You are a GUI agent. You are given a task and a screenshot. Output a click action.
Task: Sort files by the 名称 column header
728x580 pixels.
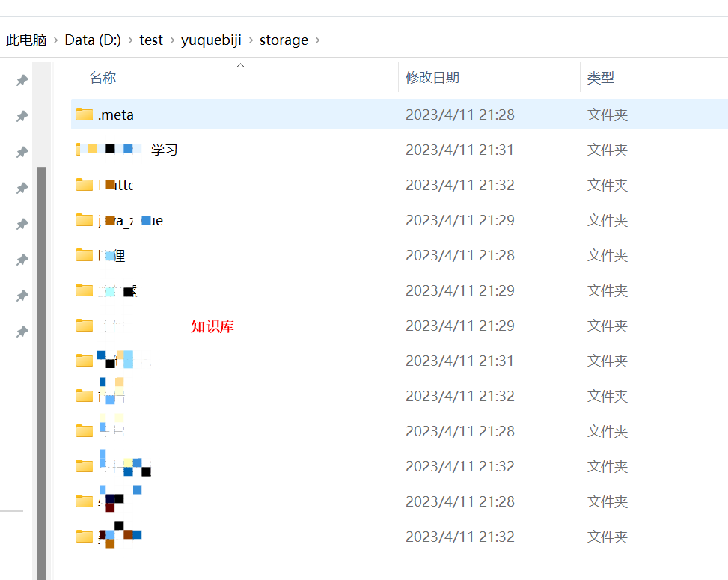coord(103,77)
